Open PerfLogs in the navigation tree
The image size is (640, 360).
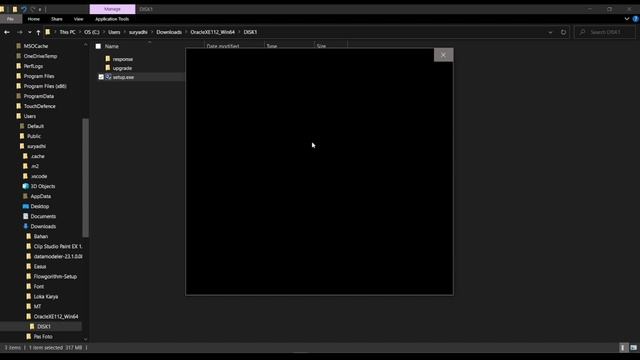pyautogui.click(x=33, y=66)
